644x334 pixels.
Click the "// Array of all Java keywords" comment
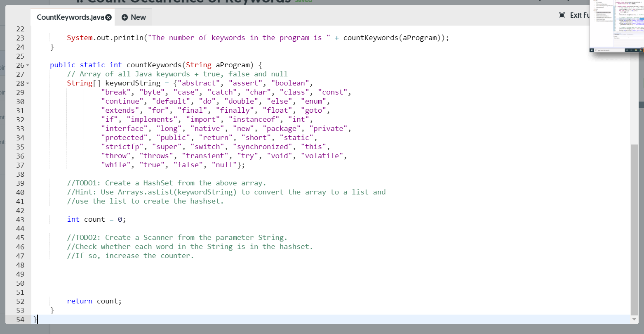click(177, 74)
